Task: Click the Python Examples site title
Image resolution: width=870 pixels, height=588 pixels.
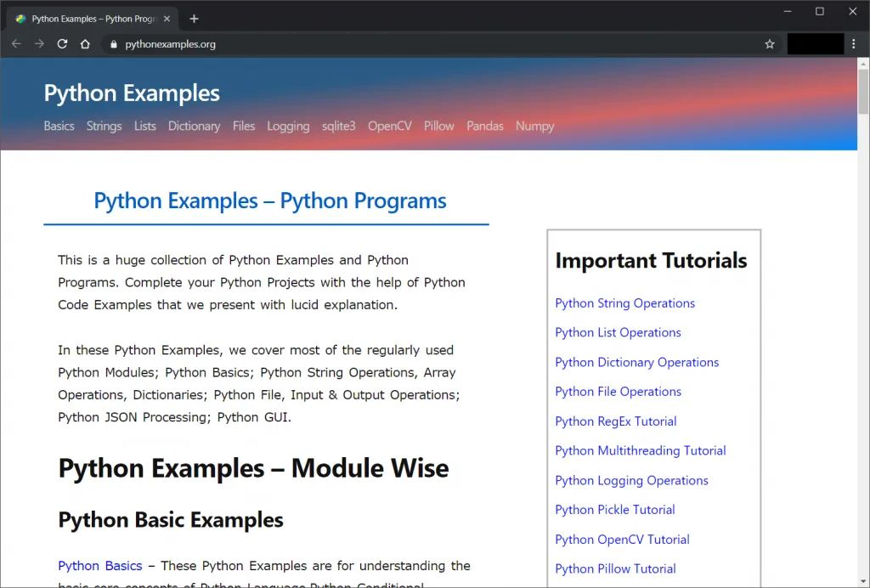Action: (132, 93)
